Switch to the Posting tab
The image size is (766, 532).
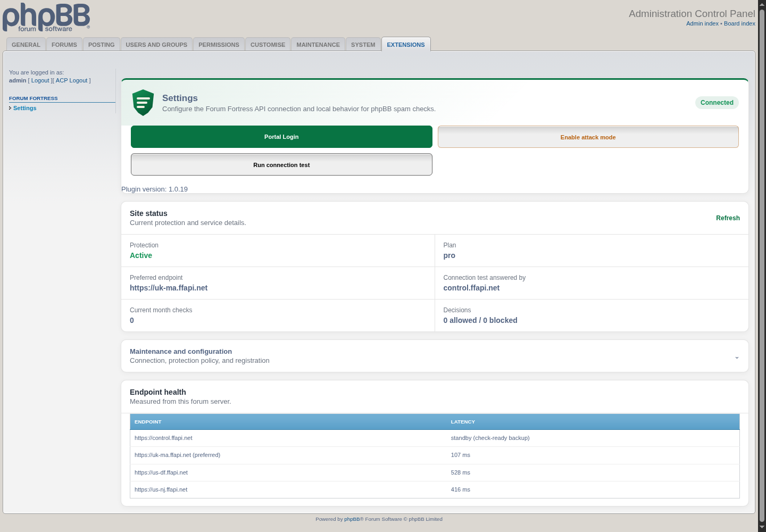102,45
